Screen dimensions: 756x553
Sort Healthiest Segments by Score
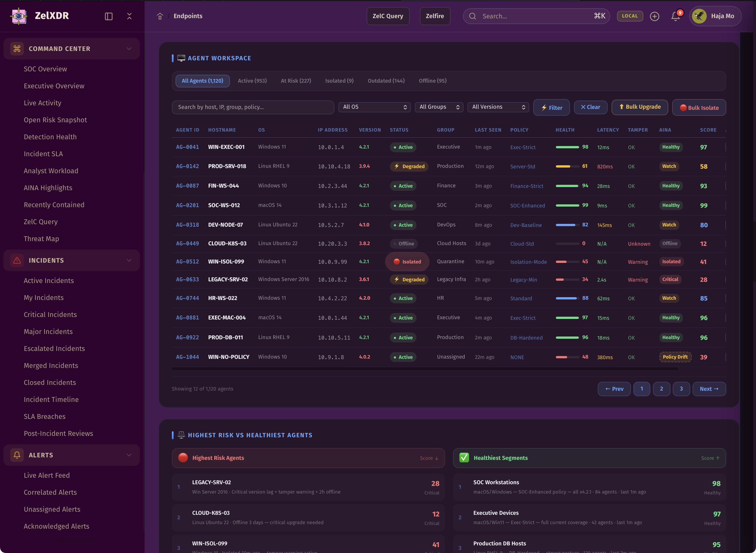710,458
